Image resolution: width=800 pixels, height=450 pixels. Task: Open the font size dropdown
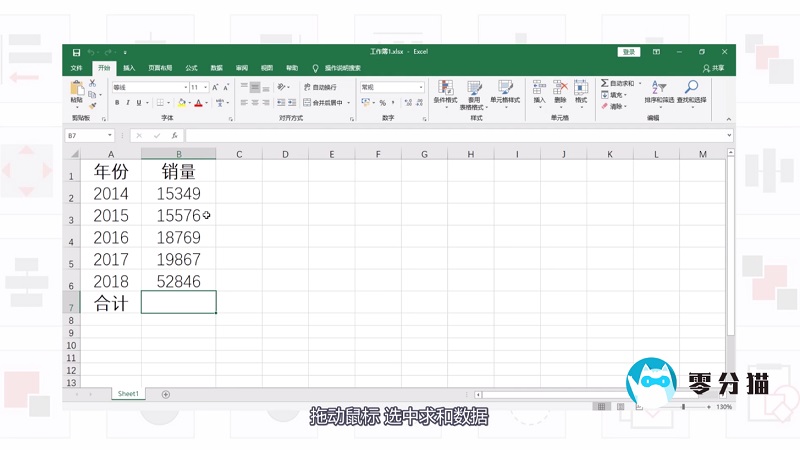click(x=205, y=87)
